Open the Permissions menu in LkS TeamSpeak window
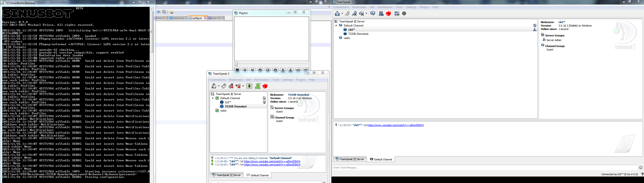Screen dimensions: 644x183 coord(385,7)
